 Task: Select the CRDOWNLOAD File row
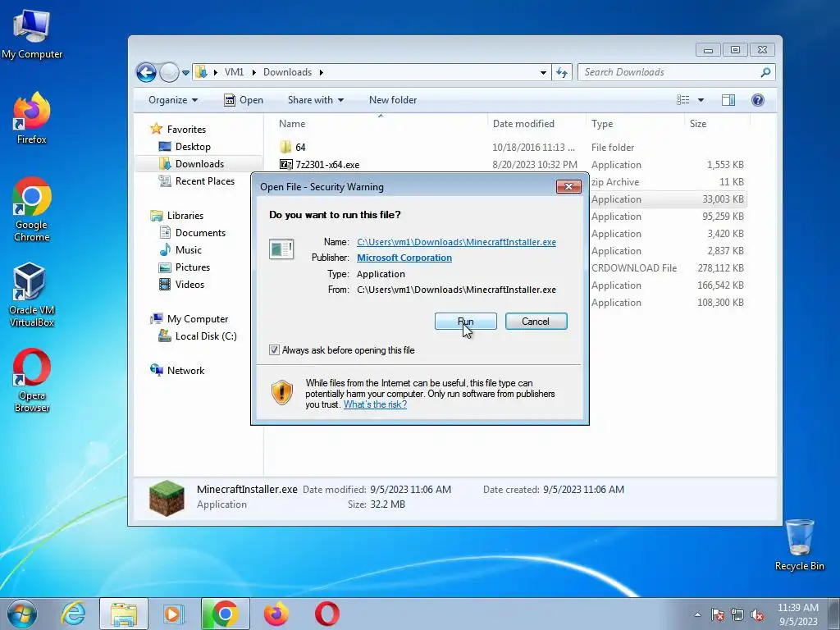coord(666,268)
